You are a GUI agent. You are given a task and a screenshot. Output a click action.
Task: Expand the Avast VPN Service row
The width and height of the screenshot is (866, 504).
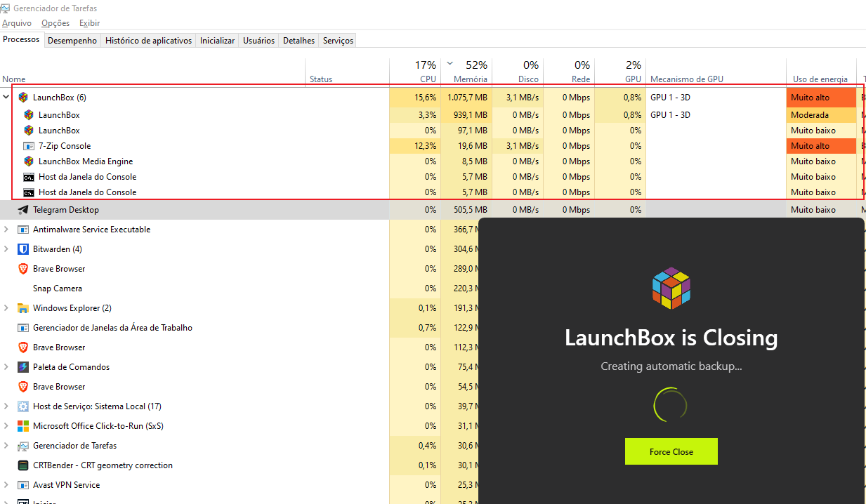[x=6, y=485]
